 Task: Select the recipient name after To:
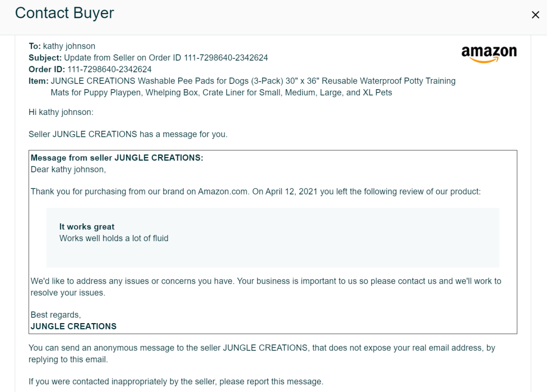(69, 46)
